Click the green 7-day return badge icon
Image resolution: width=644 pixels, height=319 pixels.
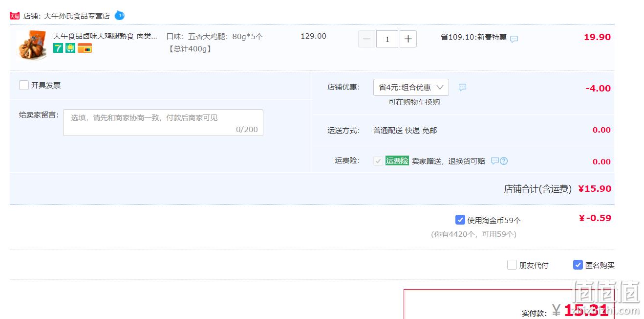click(58, 48)
